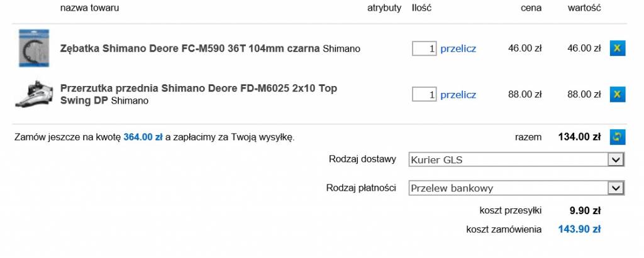Click przelicz link for the Zębatka item
The height and width of the screenshot is (258, 644).
[x=458, y=49]
